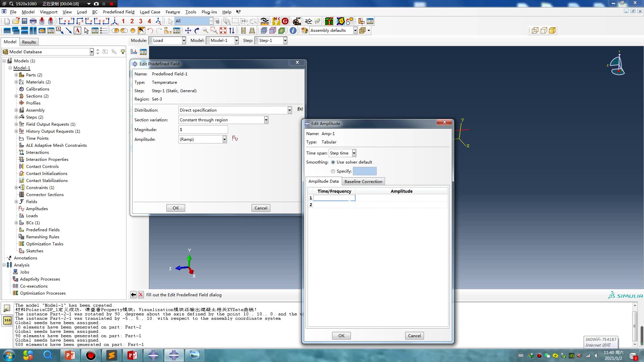This screenshot has height=362, width=644.
Task: Open amplitude creation icon beside Ramp
Action: tap(235, 138)
